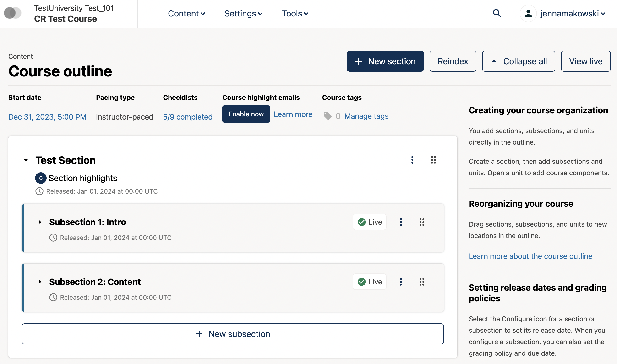617x364 pixels.
Task: Click the Test Section drag handle
Action: (x=433, y=160)
